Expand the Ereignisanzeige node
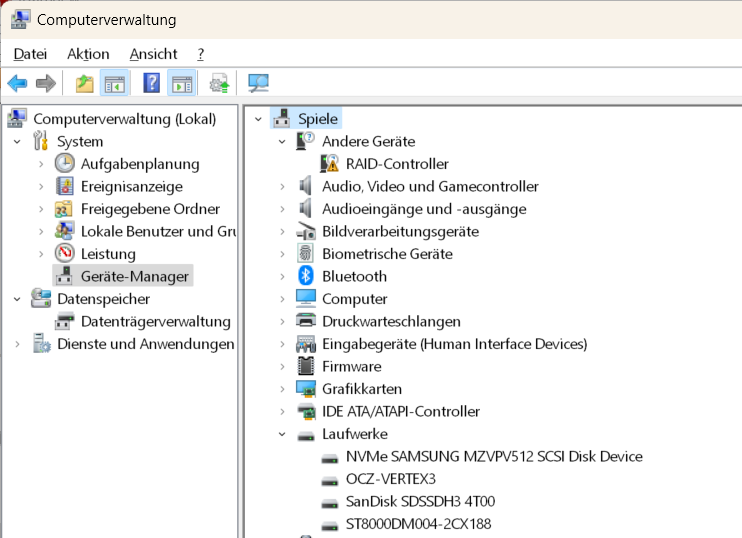The height and width of the screenshot is (538, 742). point(41,186)
